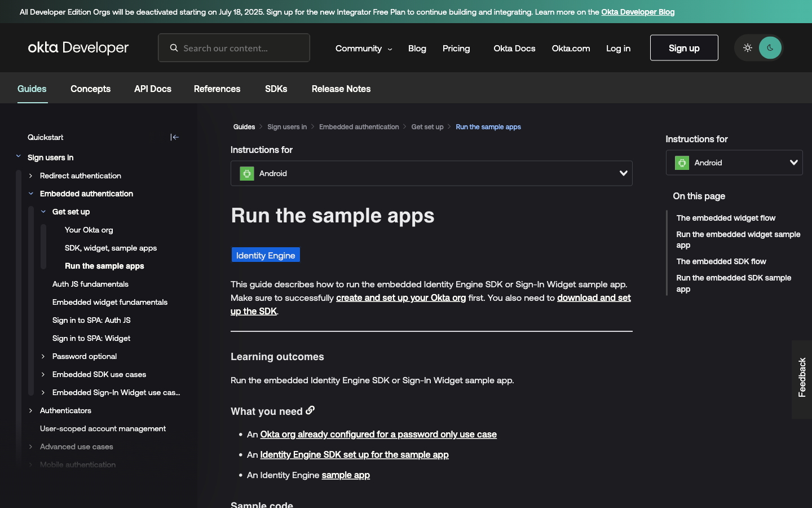Viewport: 812px width, 508px height.
Task: Jump to Run the embedded SDK sample app
Action: tap(734, 283)
